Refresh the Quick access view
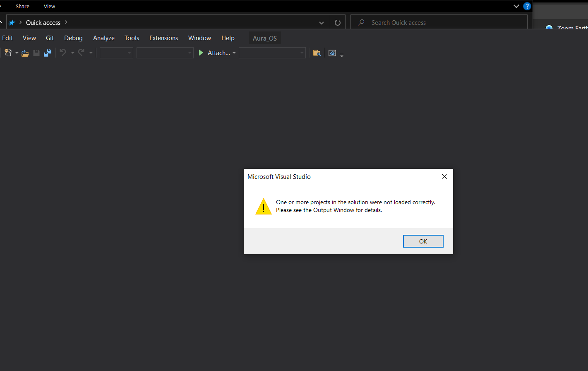588x371 pixels. (337, 22)
